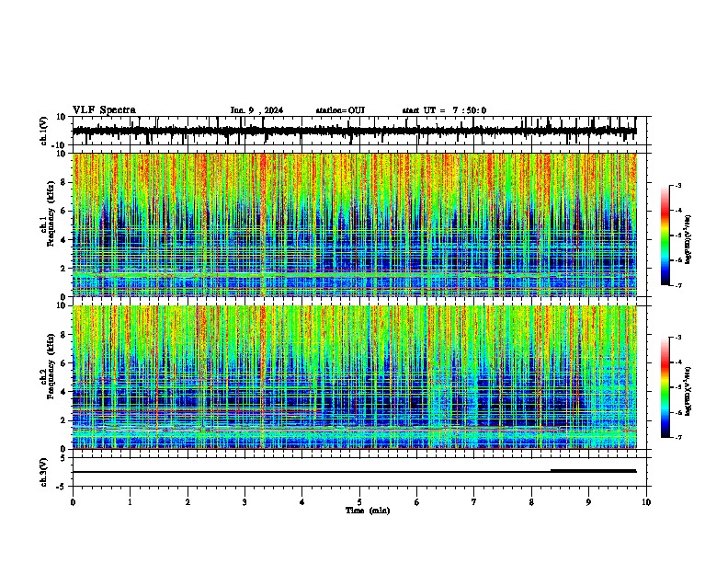Screen dimensions: 728x563
Task: Click the ch.2 color bar log(PSD) label
Action: point(688,391)
